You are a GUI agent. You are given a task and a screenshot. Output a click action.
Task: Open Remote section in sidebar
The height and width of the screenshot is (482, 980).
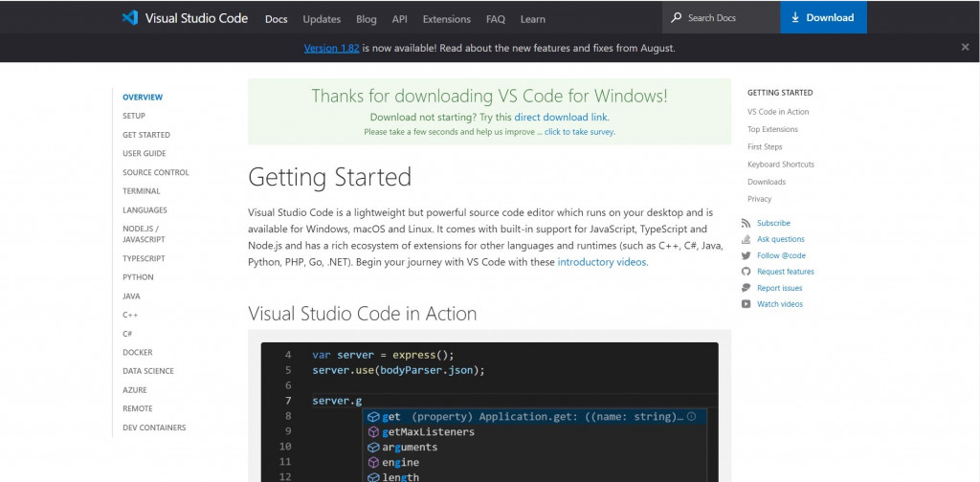point(138,408)
